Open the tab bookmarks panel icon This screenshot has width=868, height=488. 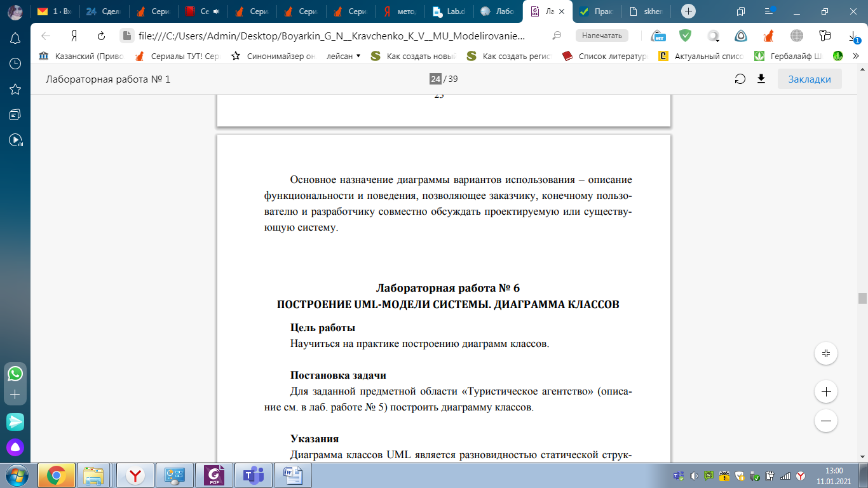pos(741,11)
